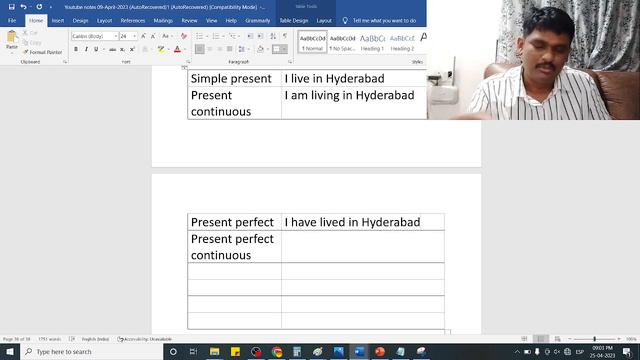Apply the yellow text highlight color

click(161, 49)
